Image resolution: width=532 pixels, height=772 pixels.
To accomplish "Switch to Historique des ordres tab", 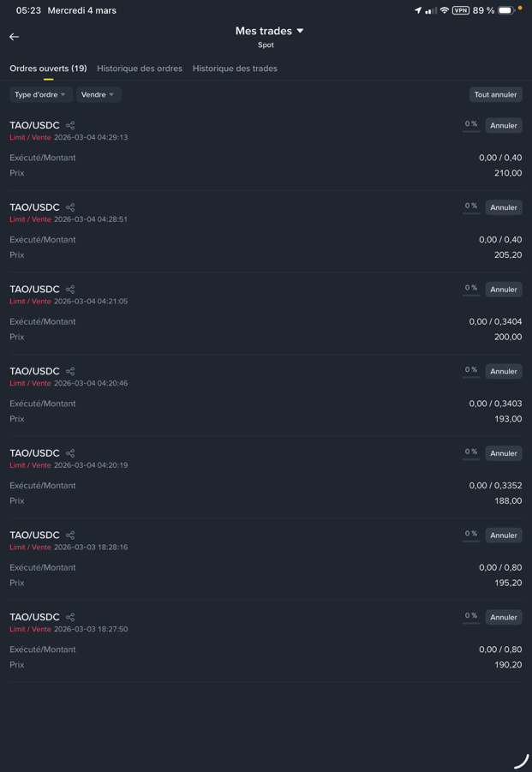I will coord(140,69).
